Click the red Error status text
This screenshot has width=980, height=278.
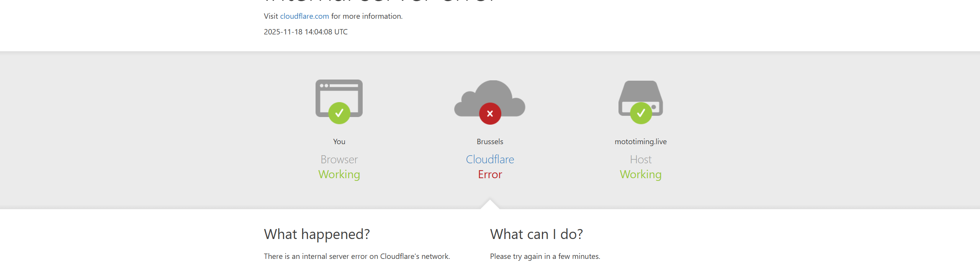[490, 174]
